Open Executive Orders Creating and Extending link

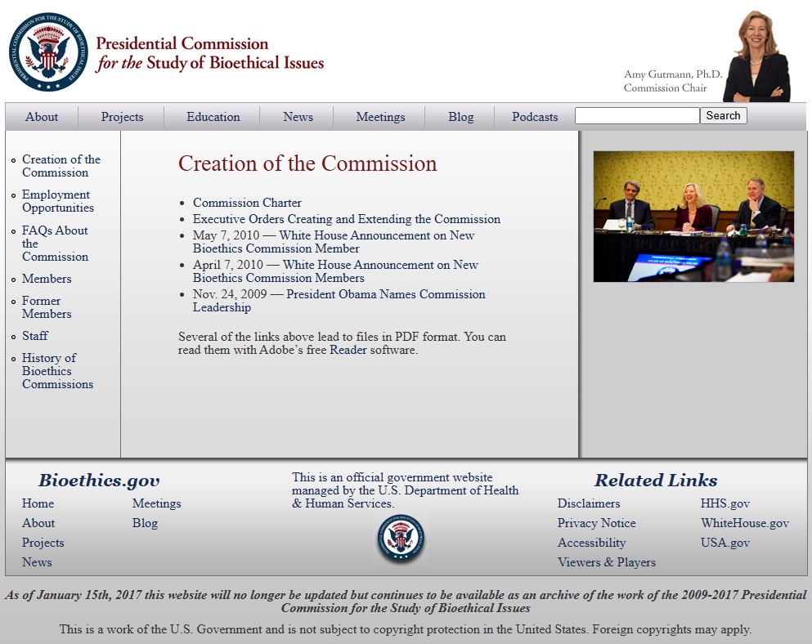tap(346, 219)
